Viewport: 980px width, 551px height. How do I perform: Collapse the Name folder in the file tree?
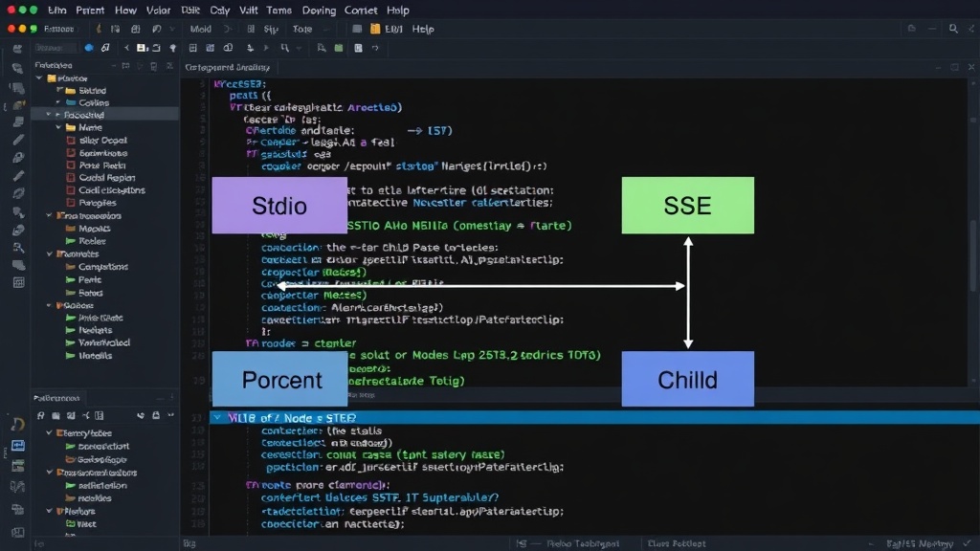[58, 127]
